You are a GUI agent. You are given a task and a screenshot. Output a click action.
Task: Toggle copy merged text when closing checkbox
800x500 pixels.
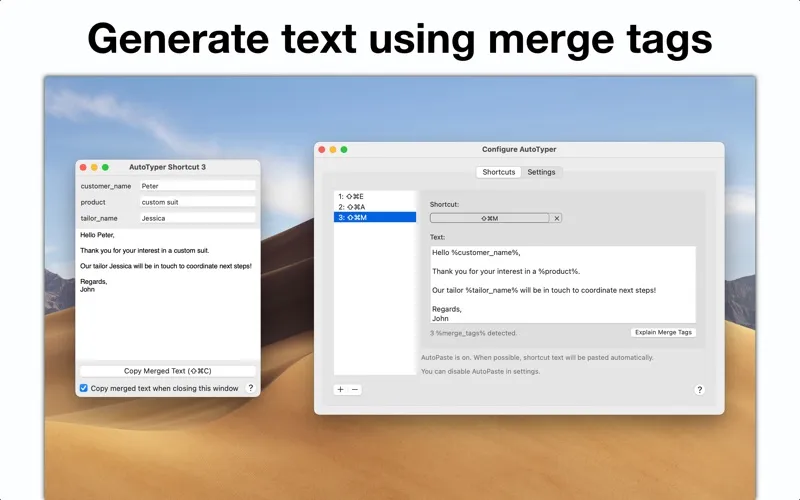(x=84, y=388)
